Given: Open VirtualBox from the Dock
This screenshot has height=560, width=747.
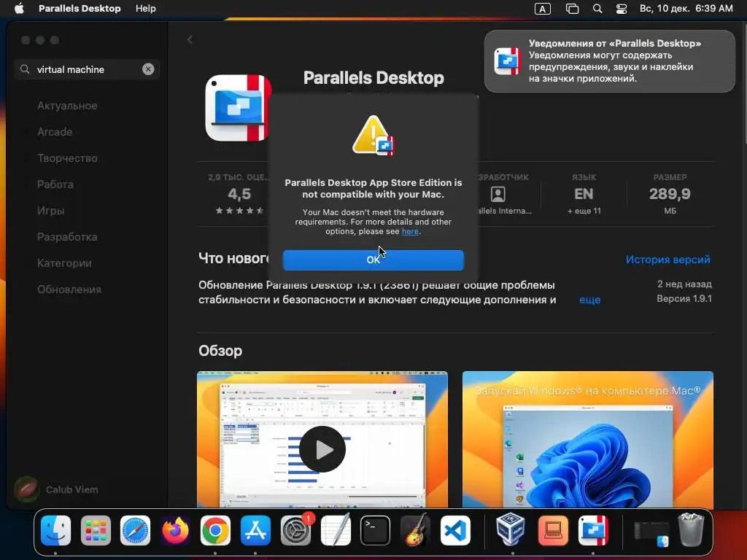Looking at the screenshot, I should coord(511,531).
